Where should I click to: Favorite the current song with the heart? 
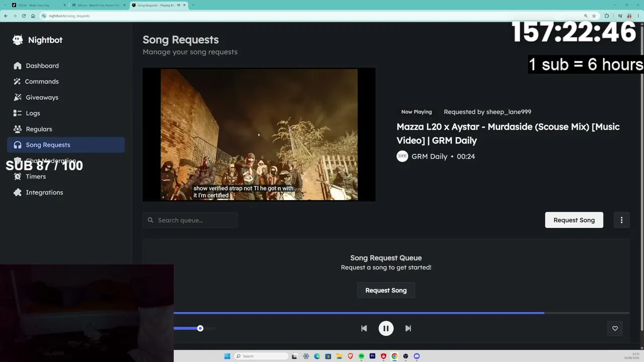pos(615,328)
